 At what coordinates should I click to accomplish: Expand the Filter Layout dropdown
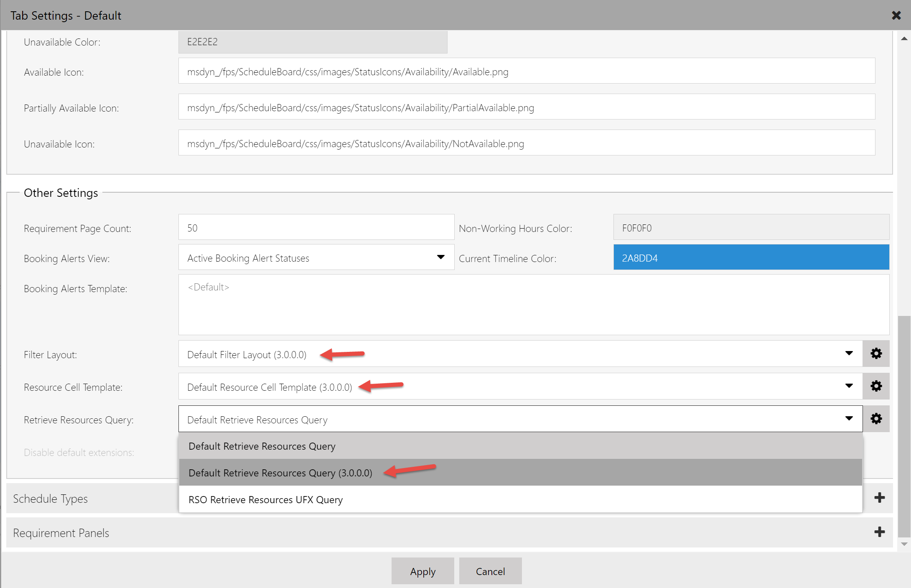coord(849,354)
